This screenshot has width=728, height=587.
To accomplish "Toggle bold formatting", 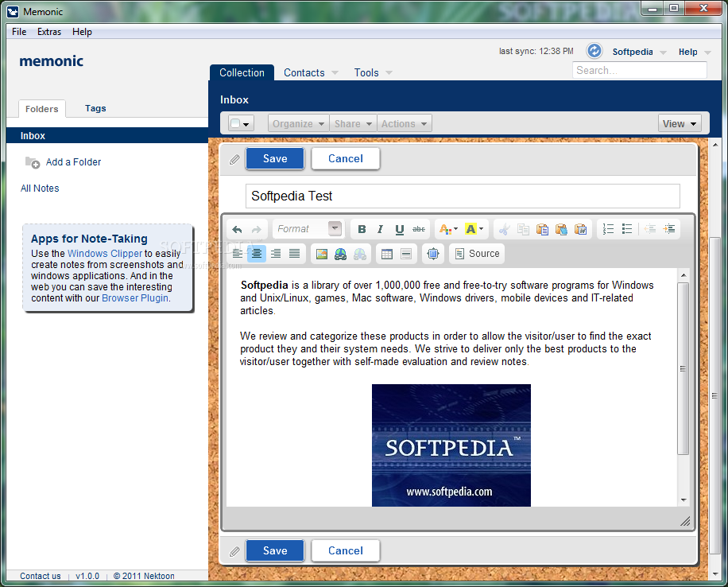I will coord(362,229).
